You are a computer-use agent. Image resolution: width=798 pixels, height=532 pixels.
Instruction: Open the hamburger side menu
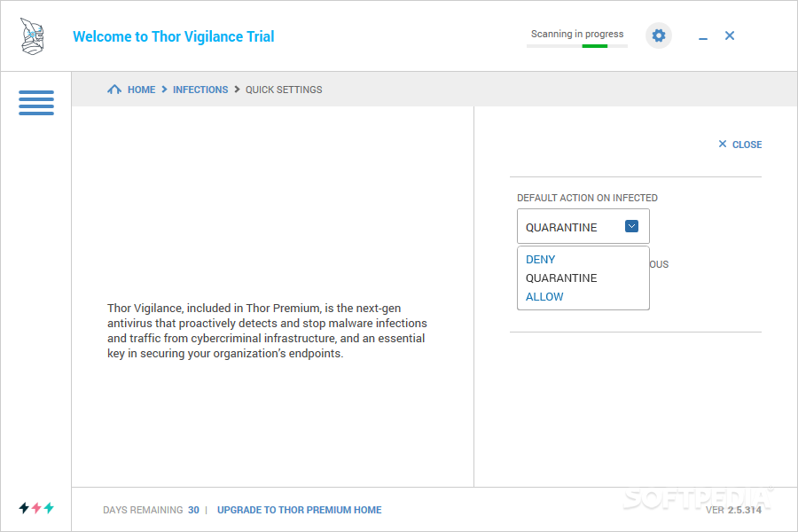coord(36,102)
